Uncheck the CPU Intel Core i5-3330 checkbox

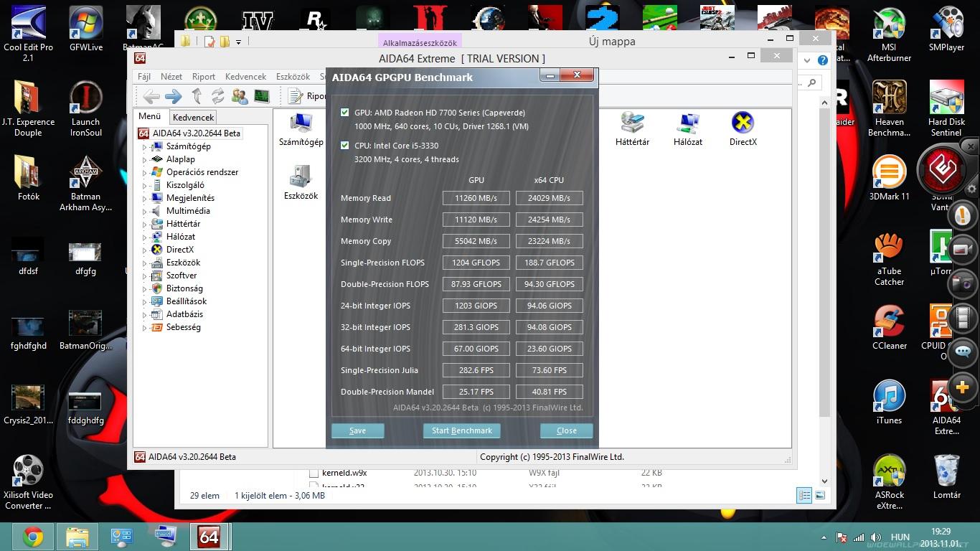tap(345, 146)
